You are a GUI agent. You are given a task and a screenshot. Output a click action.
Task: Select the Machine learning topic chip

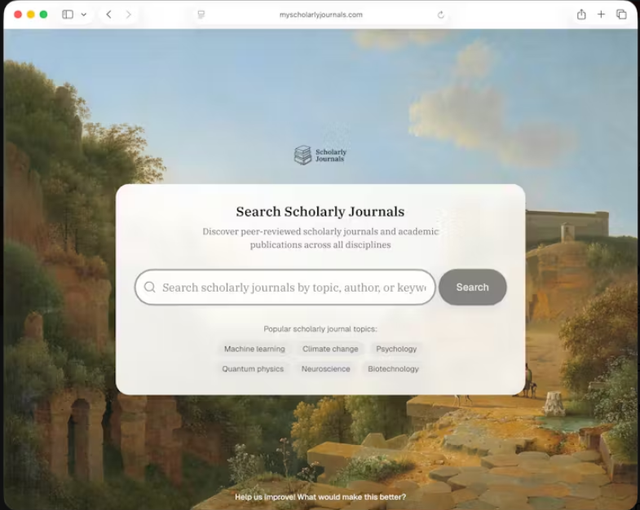click(254, 349)
